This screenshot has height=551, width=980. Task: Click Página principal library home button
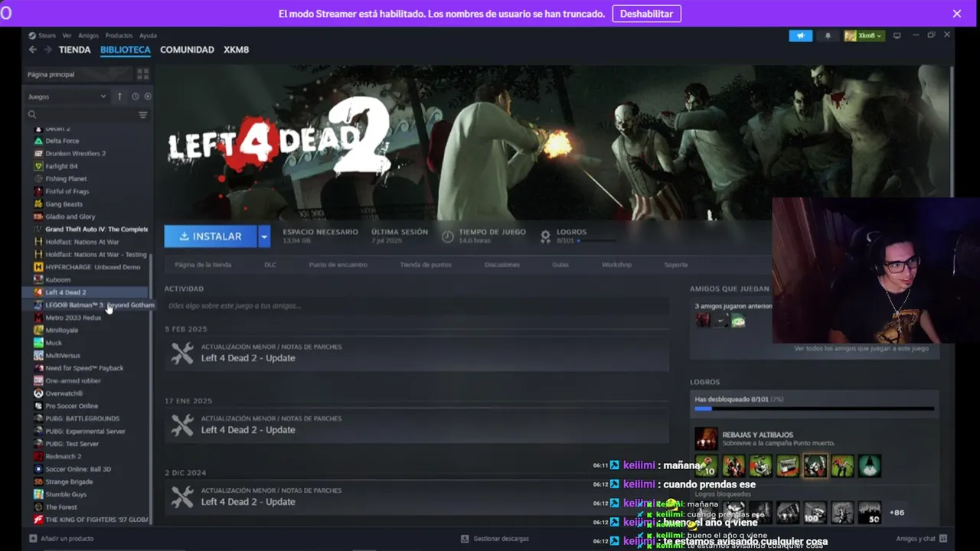[x=79, y=74]
